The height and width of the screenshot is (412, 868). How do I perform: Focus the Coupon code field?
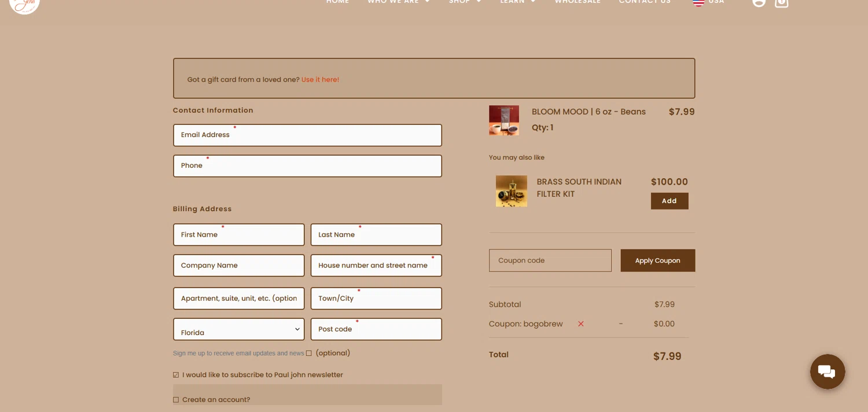pos(550,260)
